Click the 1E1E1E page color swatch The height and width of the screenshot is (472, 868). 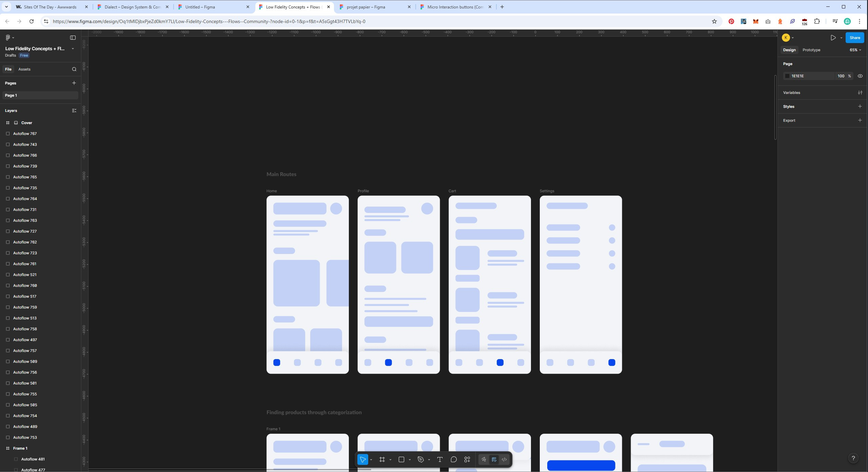click(x=787, y=76)
